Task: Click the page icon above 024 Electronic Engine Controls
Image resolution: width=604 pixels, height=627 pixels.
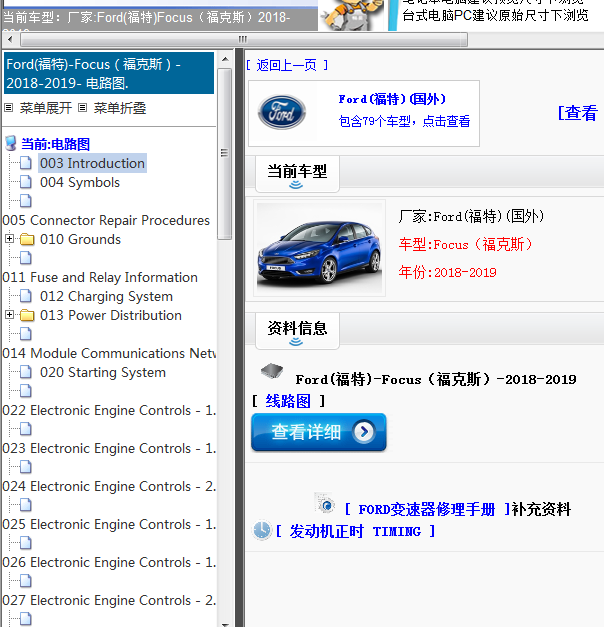Action: click(x=26, y=467)
